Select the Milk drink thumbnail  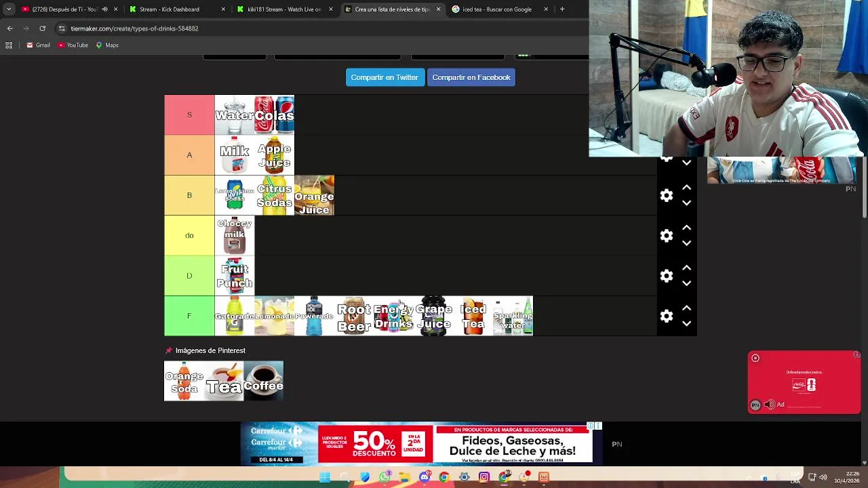(235, 155)
